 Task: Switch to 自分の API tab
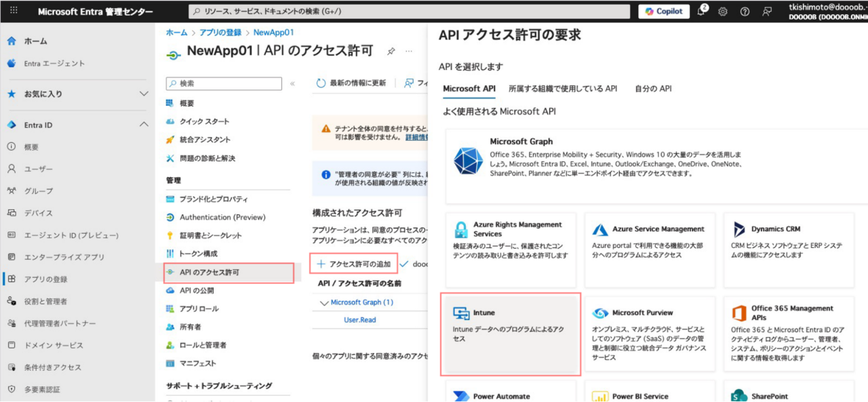coord(653,89)
